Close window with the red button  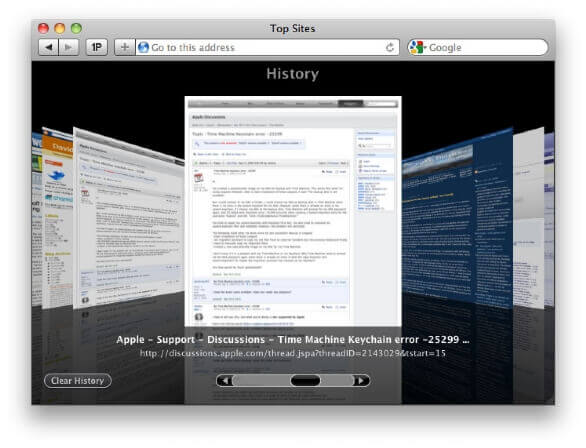coord(43,28)
